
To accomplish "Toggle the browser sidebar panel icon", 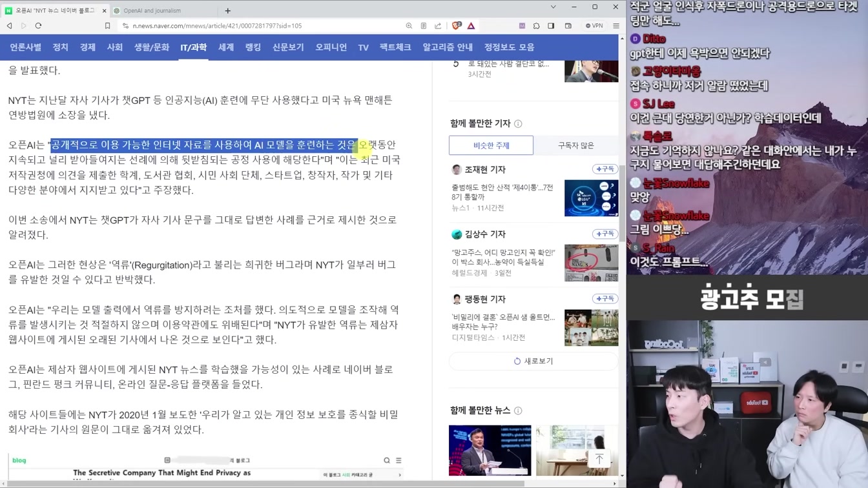I will click(x=551, y=26).
